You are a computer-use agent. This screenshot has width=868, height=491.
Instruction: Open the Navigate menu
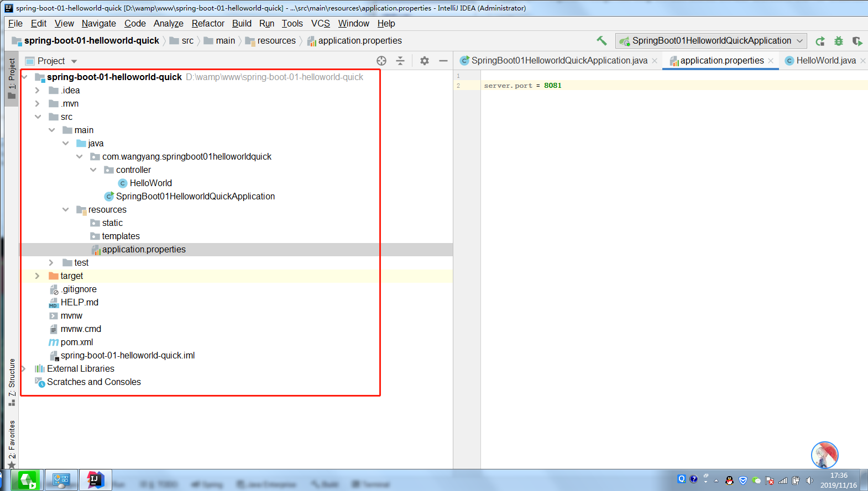click(99, 23)
